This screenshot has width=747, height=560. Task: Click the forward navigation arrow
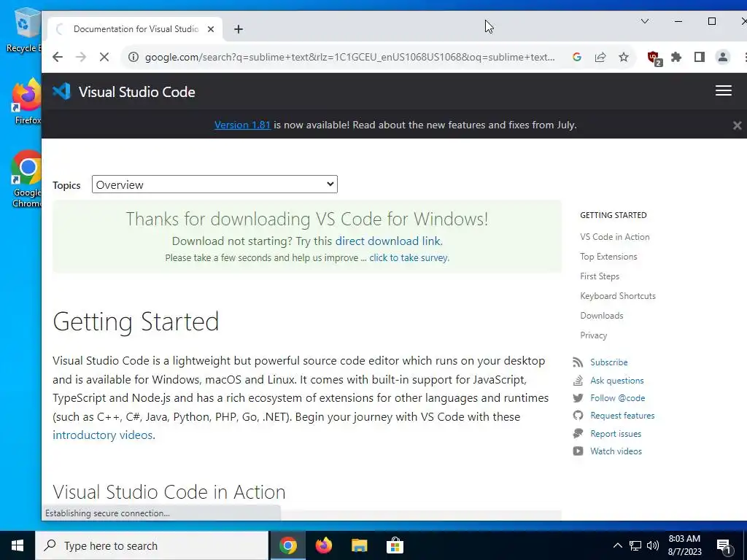(x=81, y=57)
